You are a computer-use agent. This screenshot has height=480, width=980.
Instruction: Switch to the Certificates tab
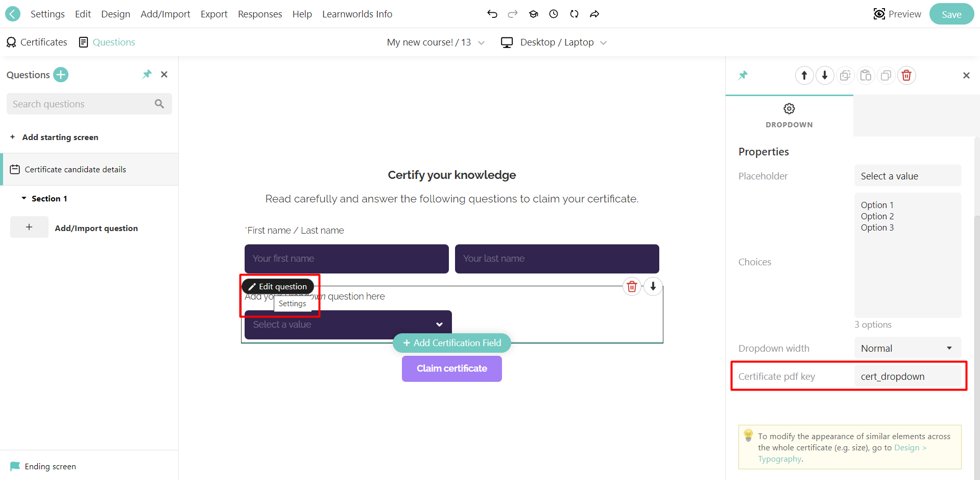click(36, 42)
